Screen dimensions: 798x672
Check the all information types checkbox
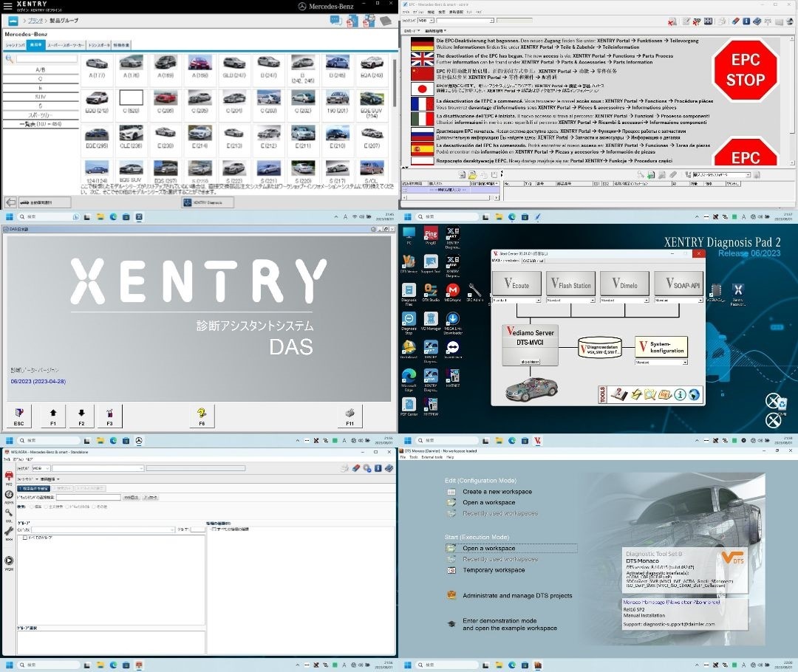point(214,529)
